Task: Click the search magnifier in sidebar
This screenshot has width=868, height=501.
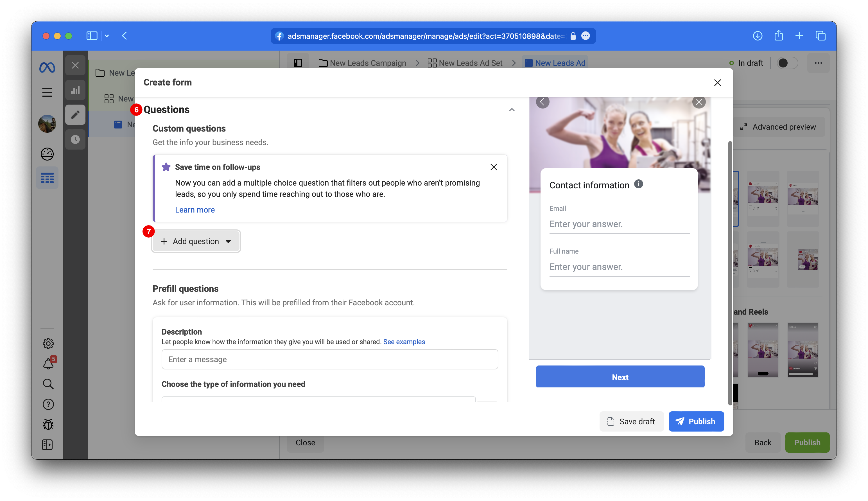Action: (48, 384)
